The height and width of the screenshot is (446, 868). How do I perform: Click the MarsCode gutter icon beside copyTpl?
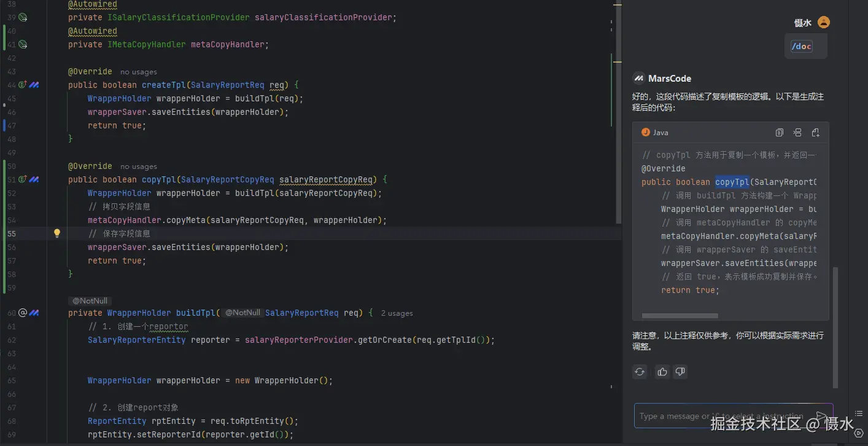(34, 179)
